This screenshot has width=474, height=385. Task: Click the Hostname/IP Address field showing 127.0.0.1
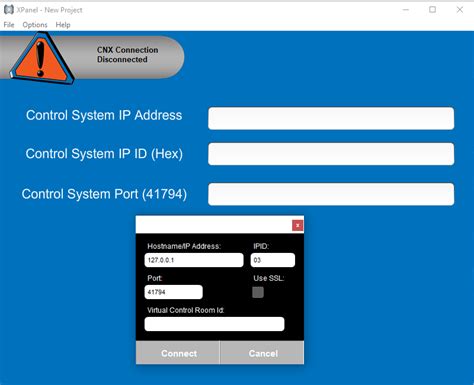click(x=194, y=260)
